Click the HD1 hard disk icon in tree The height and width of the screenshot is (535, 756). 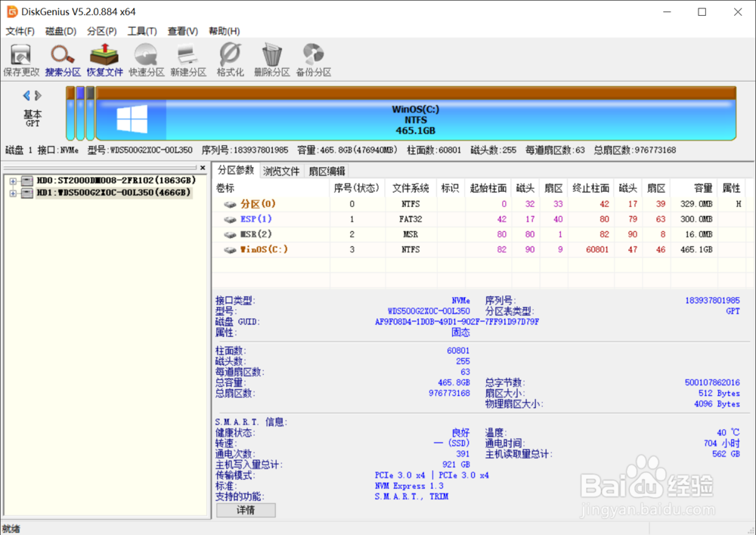click(27, 193)
